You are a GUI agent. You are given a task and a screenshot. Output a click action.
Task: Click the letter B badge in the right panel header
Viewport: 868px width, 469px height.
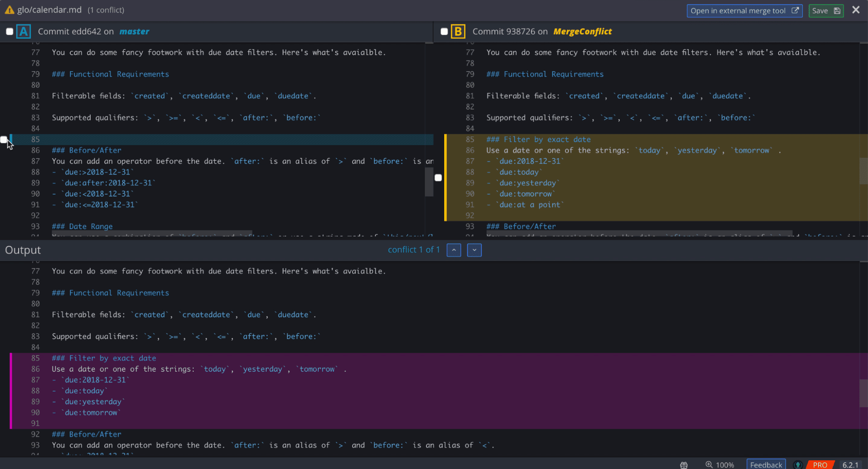459,31
